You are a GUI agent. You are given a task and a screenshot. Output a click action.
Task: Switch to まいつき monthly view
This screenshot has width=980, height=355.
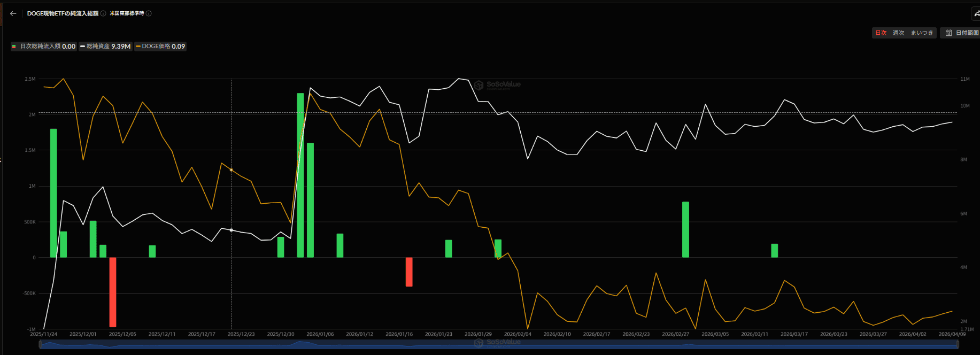point(922,33)
